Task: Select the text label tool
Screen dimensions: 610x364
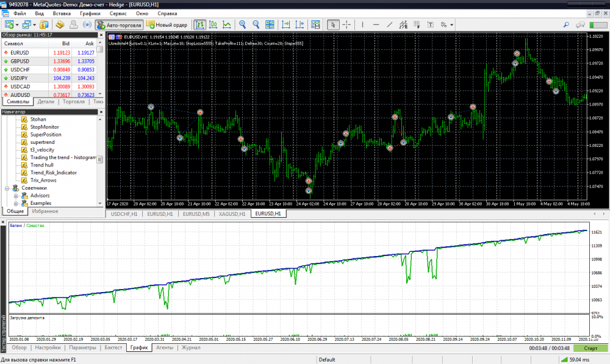Action: 430,25
